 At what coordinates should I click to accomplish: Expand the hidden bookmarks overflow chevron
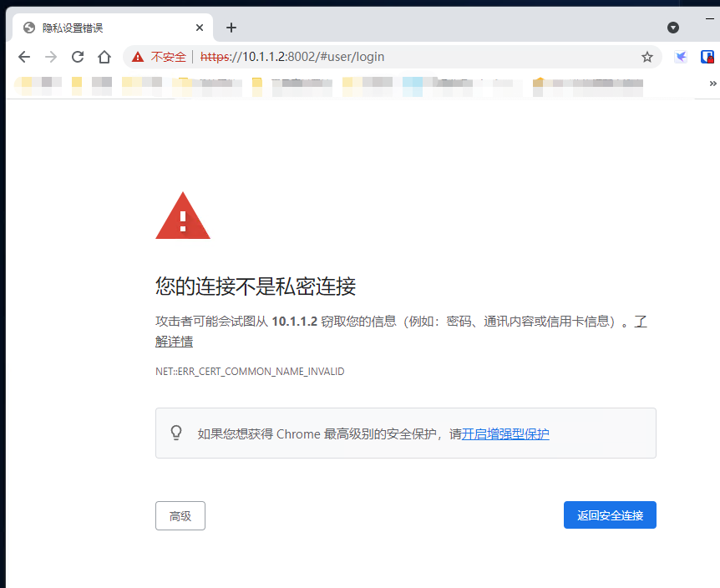click(712, 84)
